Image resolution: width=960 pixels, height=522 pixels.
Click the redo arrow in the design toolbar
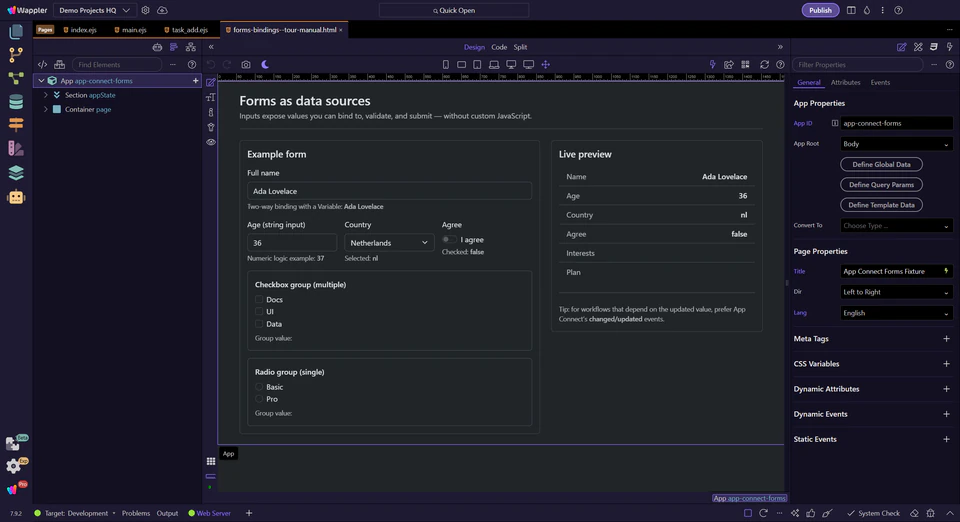click(x=227, y=64)
